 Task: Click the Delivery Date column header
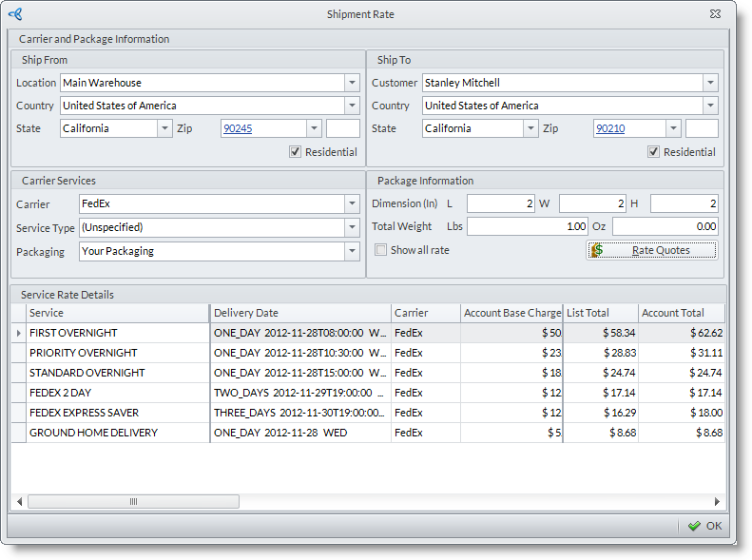pyautogui.click(x=299, y=313)
